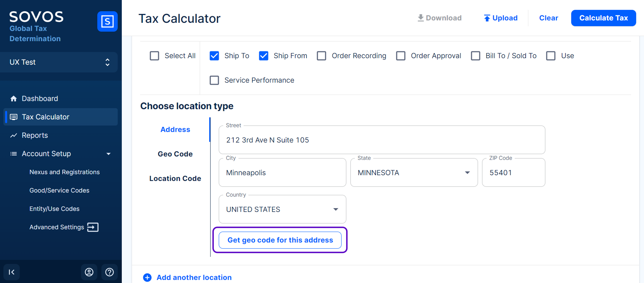The image size is (644, 283).
Task: Open the UX Test organization selector
Action: 59,62
